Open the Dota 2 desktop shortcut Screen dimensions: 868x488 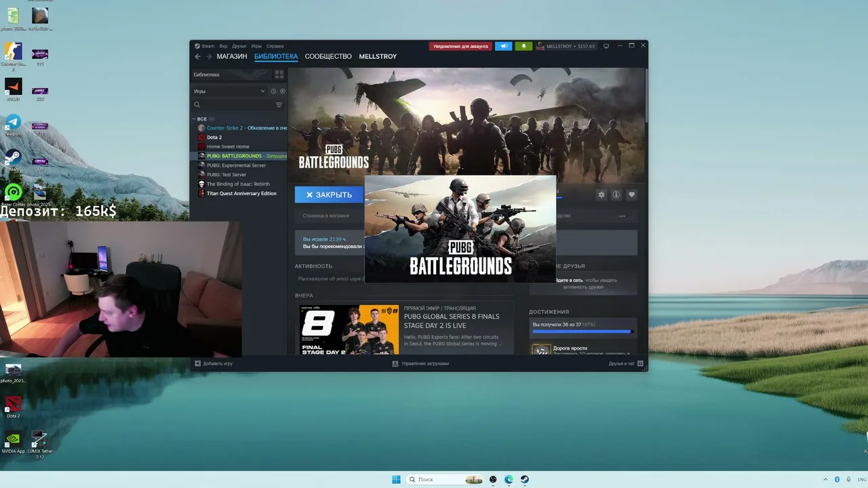coord(13,407)
